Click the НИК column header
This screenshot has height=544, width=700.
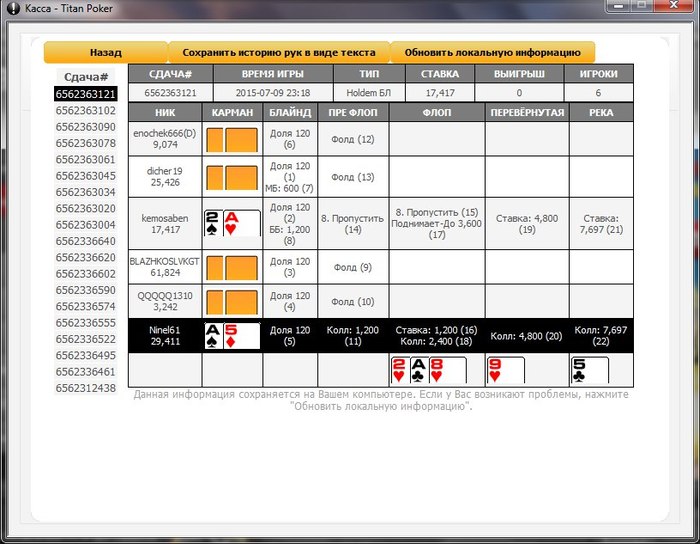click(165, 112)
